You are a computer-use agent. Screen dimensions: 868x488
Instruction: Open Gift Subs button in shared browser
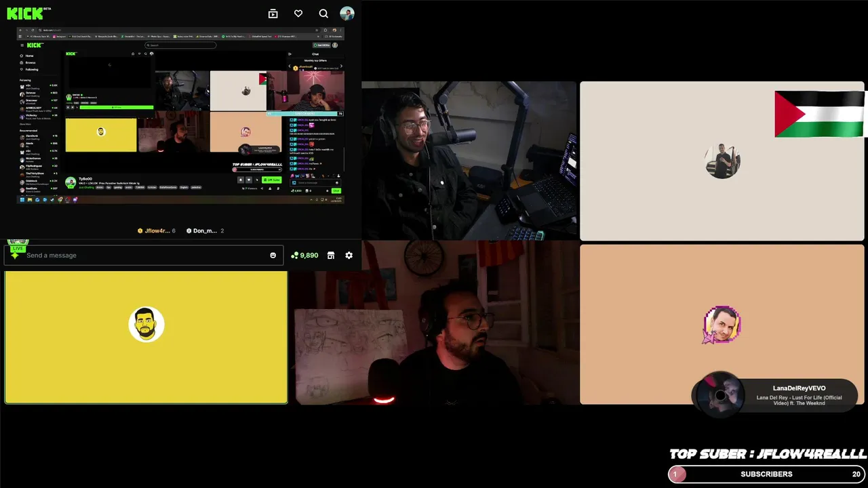tap(272, 180)
